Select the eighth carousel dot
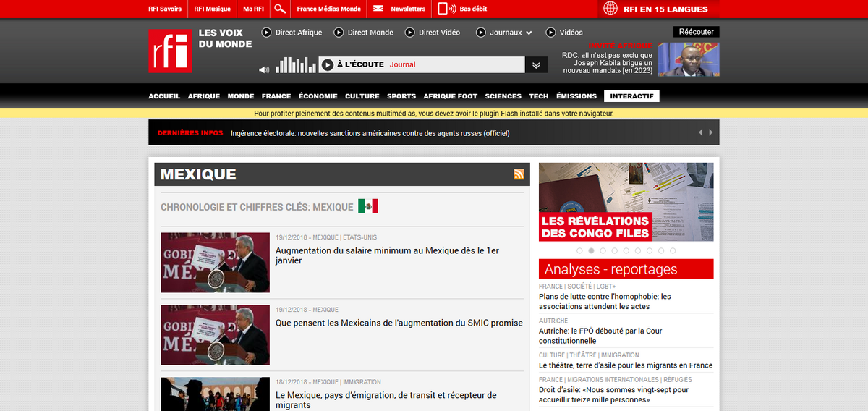The height and width of the screenshot is (411, 868). click(660, 250)
